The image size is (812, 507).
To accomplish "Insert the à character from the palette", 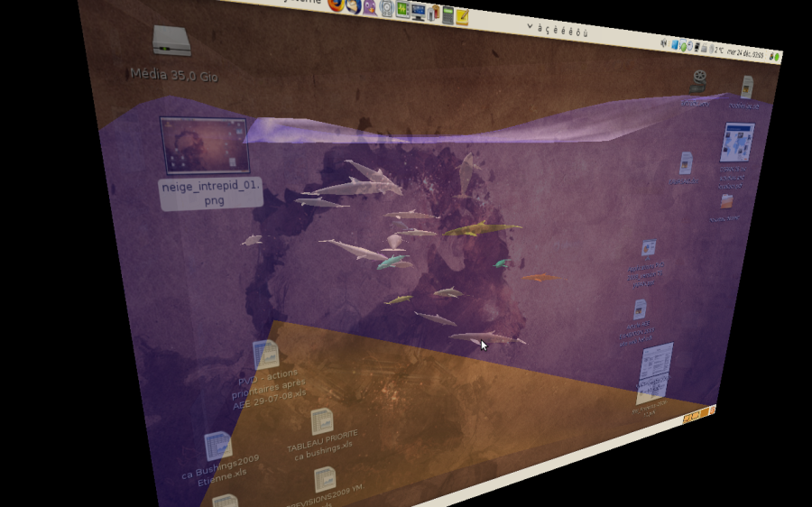I will tap(540, 28).
